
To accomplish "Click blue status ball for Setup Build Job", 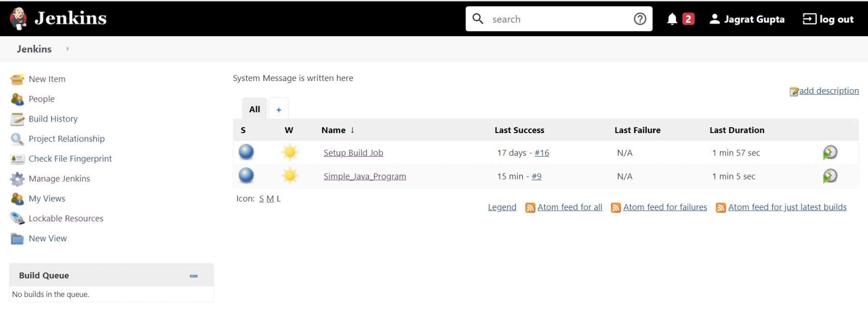I will [246, 152].
